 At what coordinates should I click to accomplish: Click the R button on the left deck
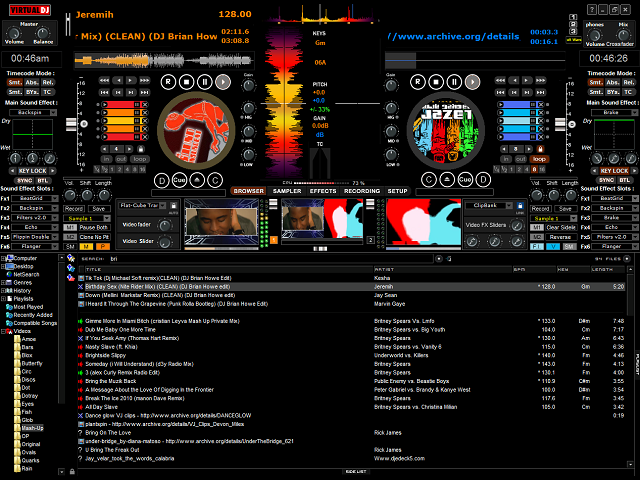[x=168, y=82]
